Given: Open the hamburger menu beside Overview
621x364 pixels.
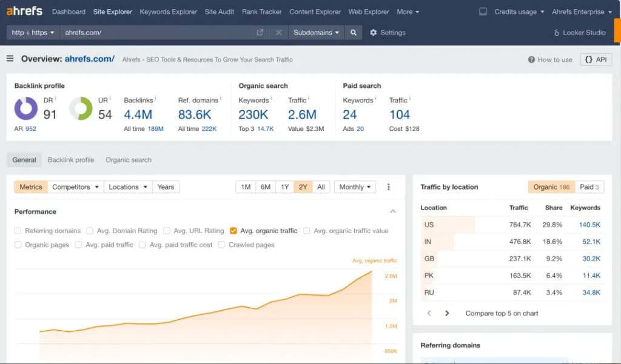Looking at the screenshot, I should (x=10, y=59).
